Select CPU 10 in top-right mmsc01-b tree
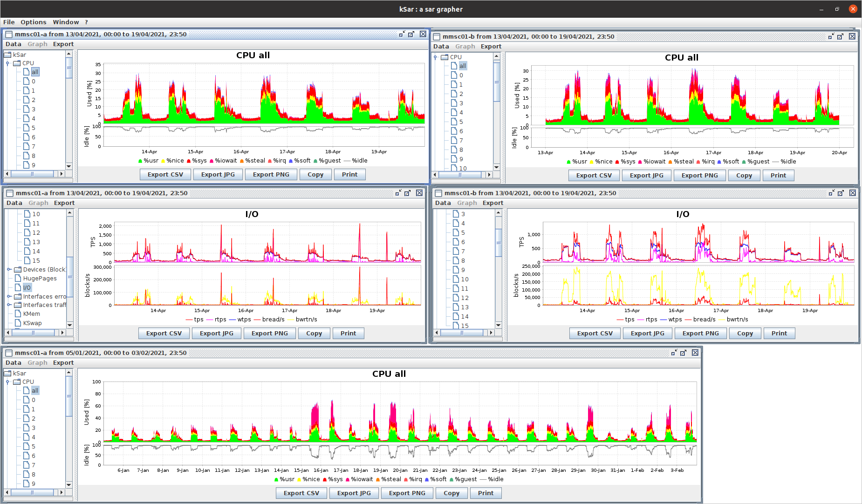 tap(463, 168)
